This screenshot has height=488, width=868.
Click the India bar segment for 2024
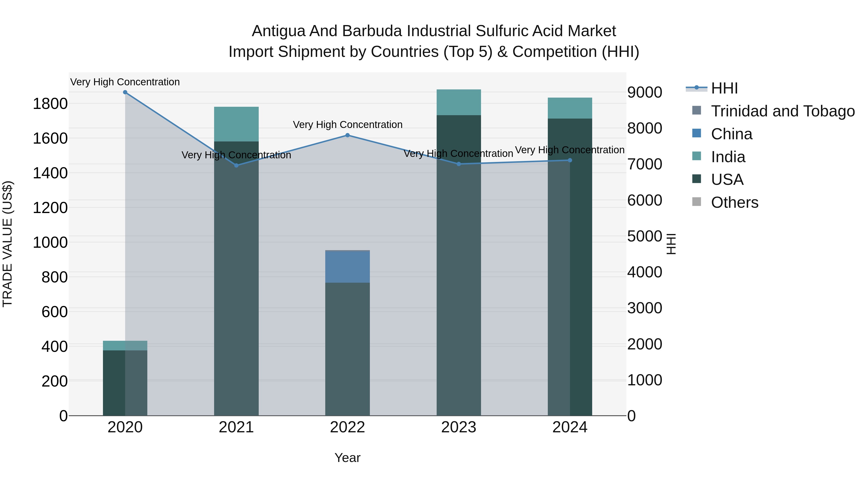pos(570,108)
